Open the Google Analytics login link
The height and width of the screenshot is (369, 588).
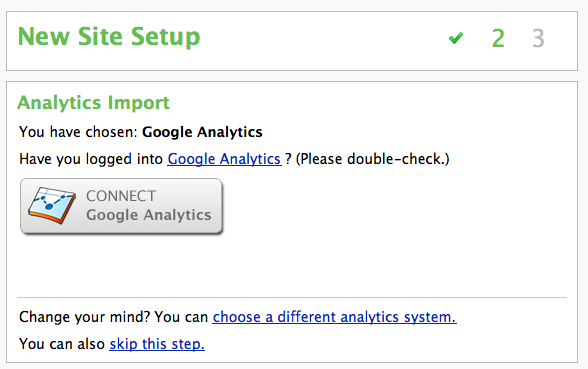pos(224,159)
